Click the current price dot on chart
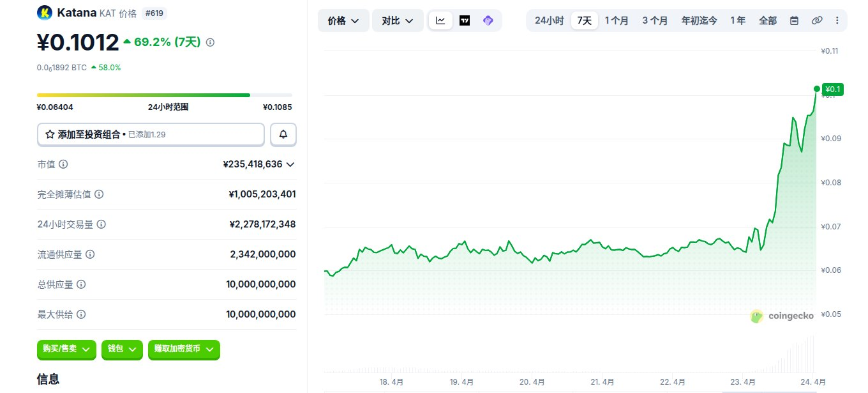Image resolution: width=868 pixels, height=393 pixels. tap(816, 89)
